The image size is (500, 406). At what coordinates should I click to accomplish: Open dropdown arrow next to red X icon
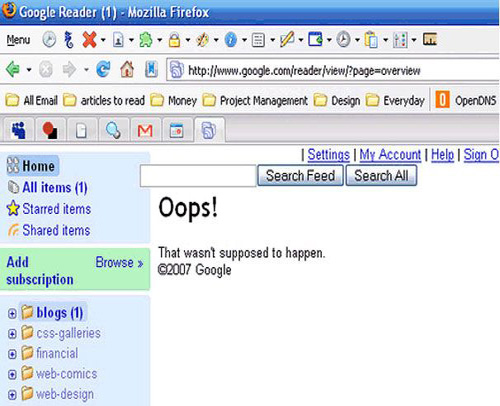(x=103, y=40)
